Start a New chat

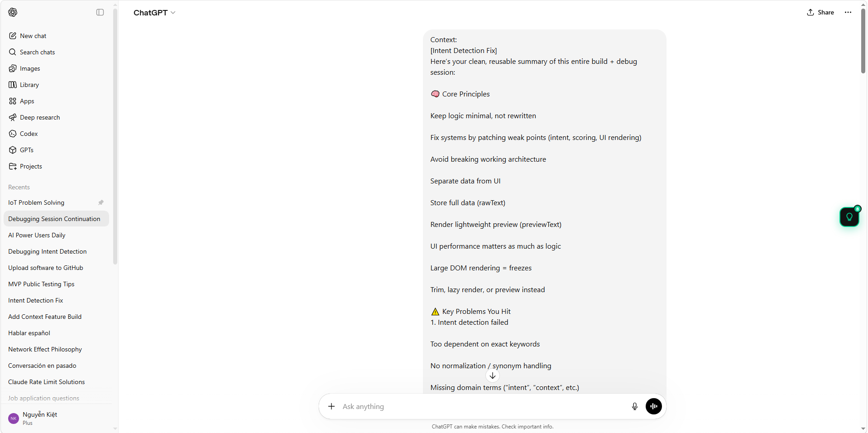click(33, 36)
